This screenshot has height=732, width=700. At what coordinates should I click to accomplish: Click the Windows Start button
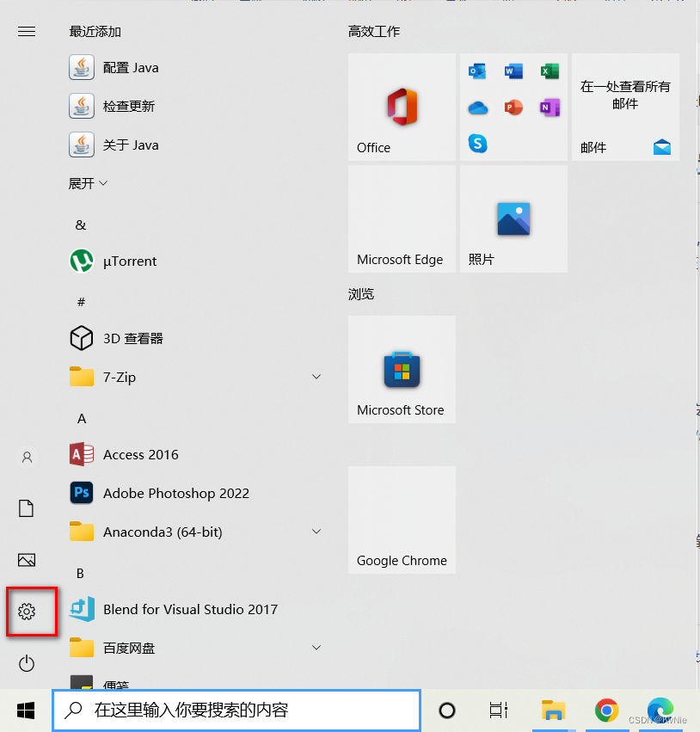[x=26, y=710]
